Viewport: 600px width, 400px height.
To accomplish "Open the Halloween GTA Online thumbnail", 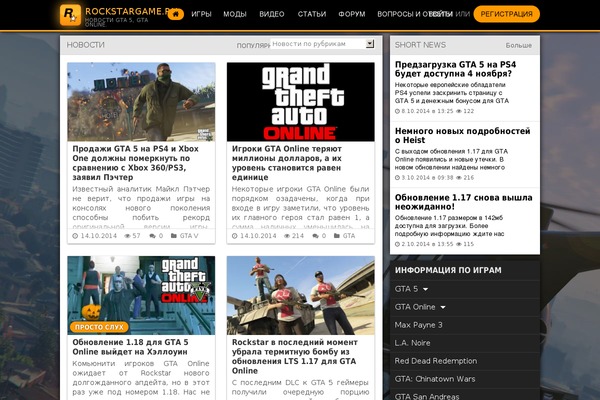I will coord(141,296).
